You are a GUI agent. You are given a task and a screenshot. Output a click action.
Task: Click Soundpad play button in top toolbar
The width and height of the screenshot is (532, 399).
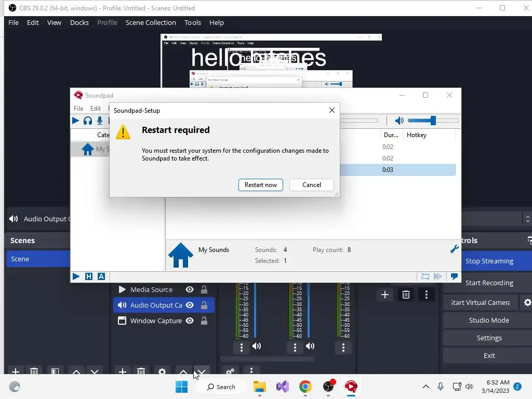tap(76, 121)
